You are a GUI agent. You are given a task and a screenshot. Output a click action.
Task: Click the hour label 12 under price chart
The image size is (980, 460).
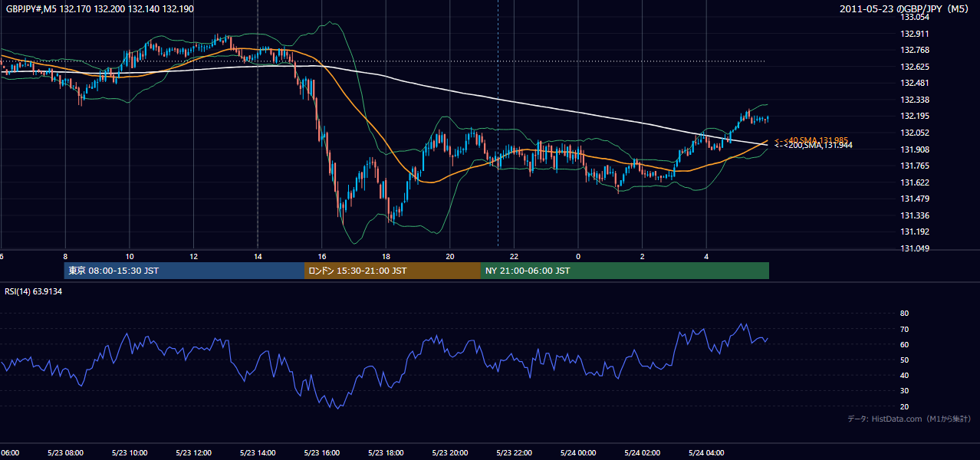pyautogui.click(x=193, y=256)
